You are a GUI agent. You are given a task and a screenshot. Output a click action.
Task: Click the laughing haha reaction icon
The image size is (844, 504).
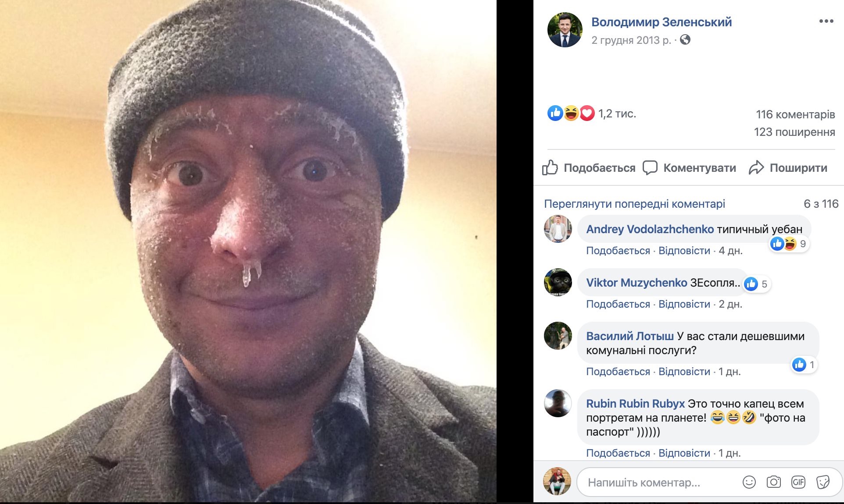click(x=571, y=114)
